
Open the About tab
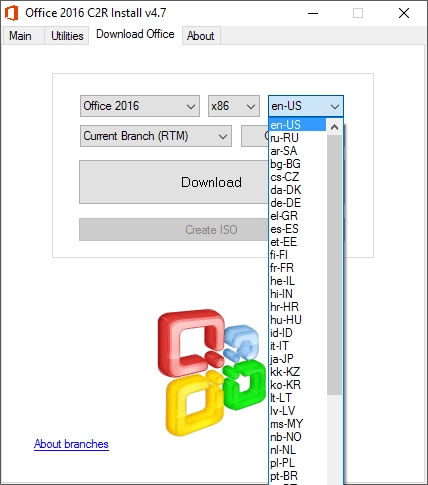tap(200, 36)
